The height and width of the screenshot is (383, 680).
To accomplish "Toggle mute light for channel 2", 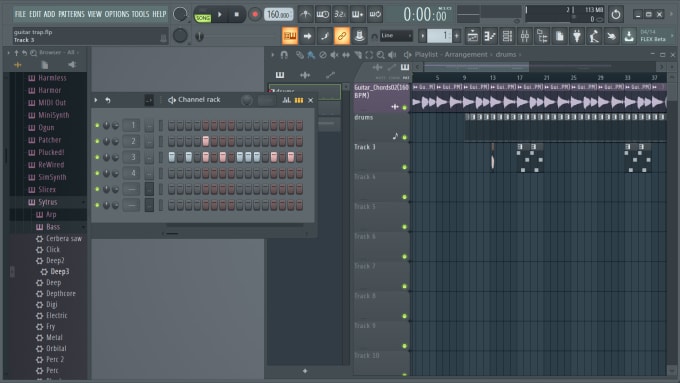I will point(97,141).
